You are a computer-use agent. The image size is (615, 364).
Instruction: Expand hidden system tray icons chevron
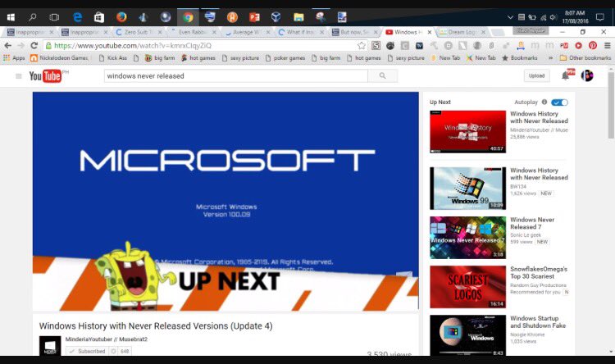pyautogui.click(x=510, y=17)
